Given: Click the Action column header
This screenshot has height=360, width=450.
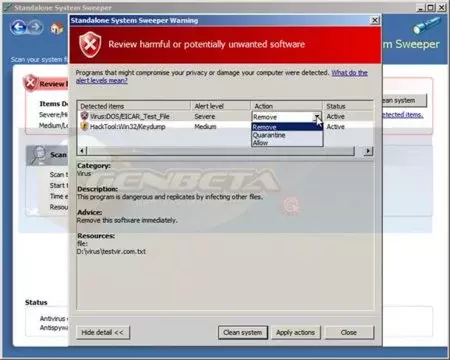Looking at the screenshot, I should pos(286,106).
